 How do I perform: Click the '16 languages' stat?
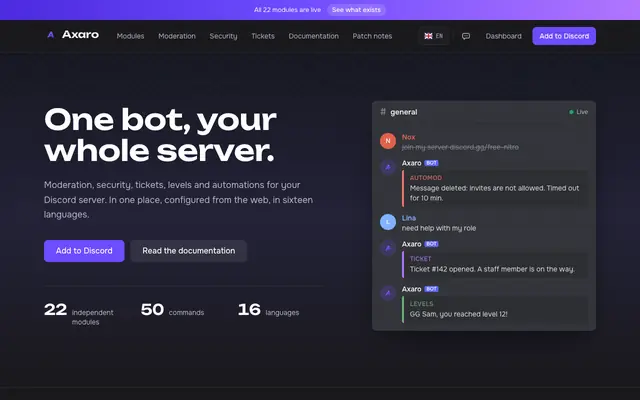[x=268, y=310]
